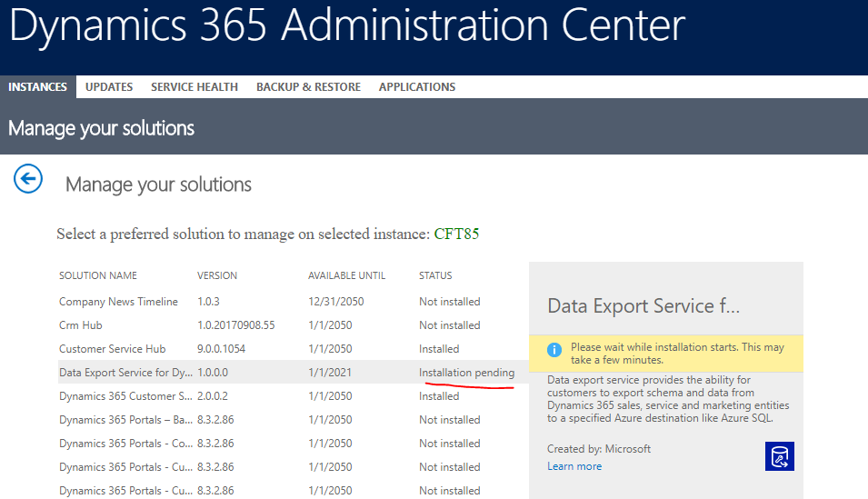Select the Crm Hub solution row

(x=293, y=325)
